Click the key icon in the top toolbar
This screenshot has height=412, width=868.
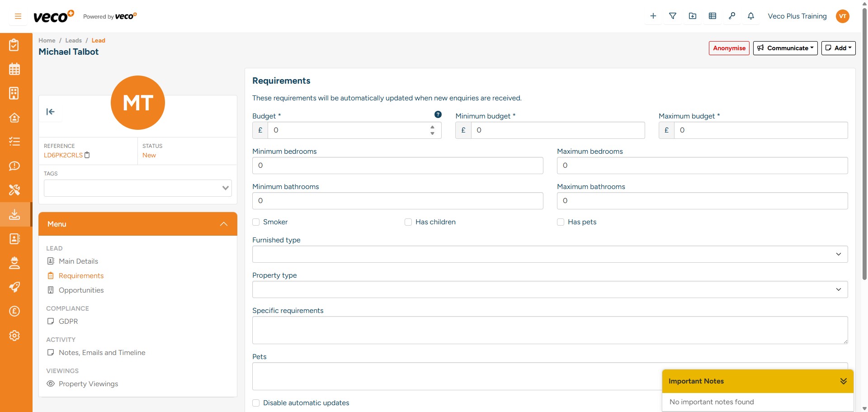tap(732, 16)
